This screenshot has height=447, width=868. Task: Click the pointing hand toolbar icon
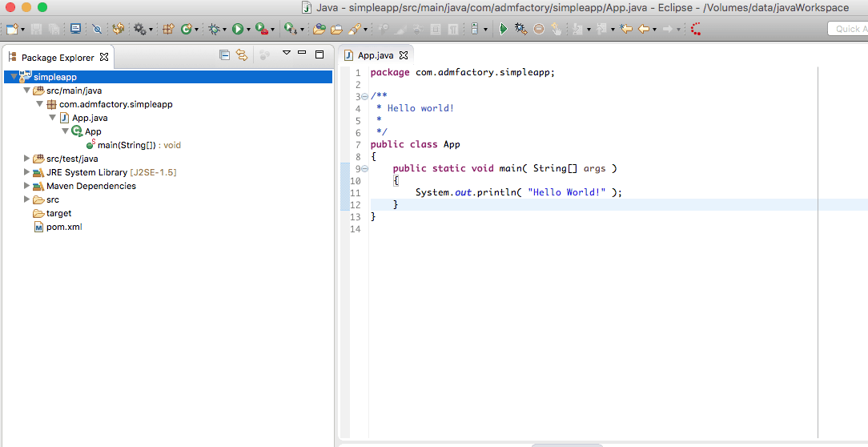557,29
